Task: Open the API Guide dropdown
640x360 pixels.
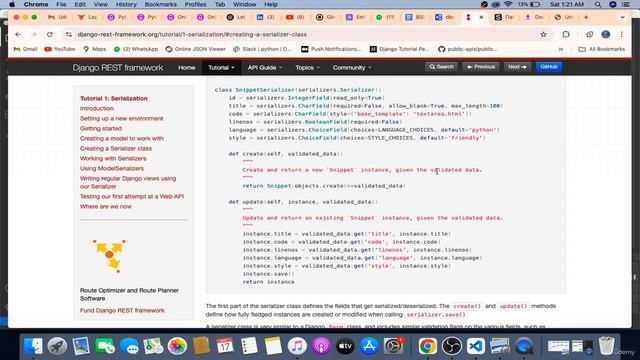Action: click(264, 68)
